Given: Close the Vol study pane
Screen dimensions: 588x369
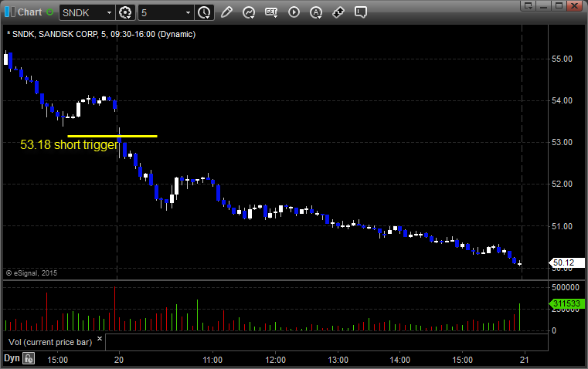Looking at the screenshot, I should [100, 339].
